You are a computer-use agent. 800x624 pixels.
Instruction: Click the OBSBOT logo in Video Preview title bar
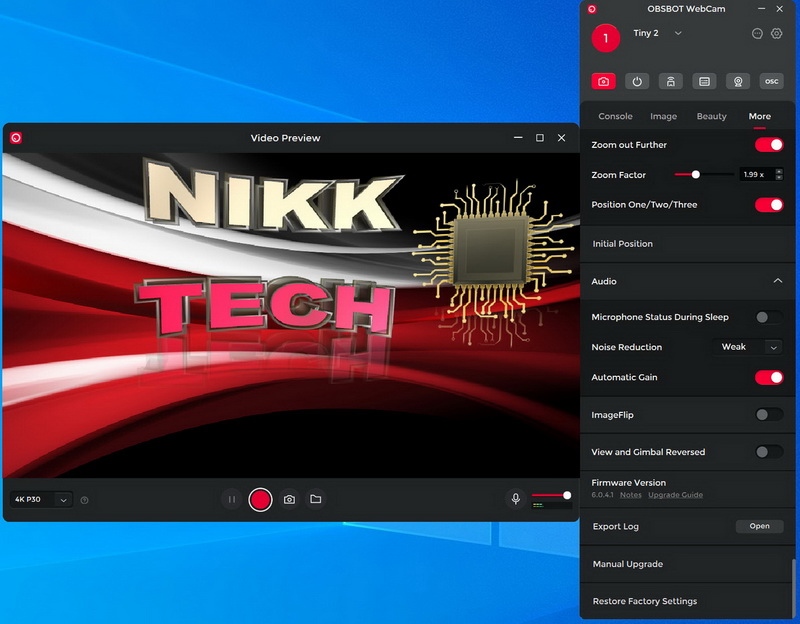16,138
